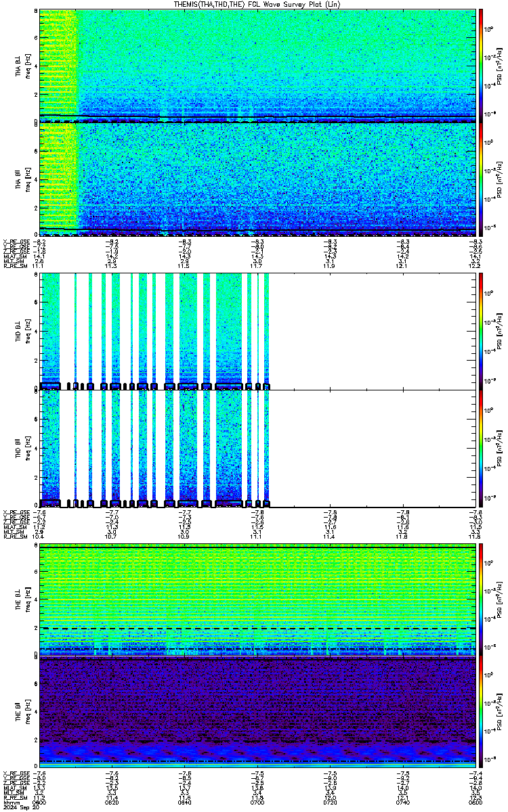Click the THE BL panel PSD color bar
This screenshot has height=812, width=508.
click(x=482, y=600)
